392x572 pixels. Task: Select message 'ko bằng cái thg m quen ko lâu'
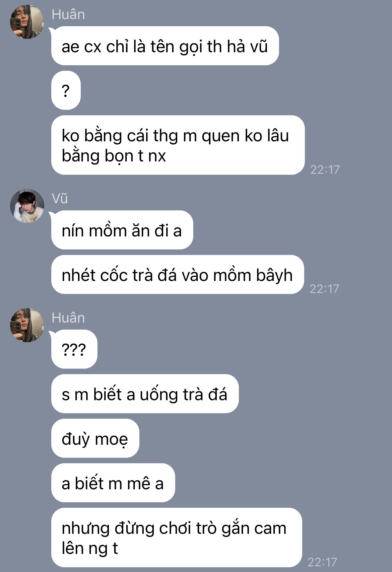178,145
